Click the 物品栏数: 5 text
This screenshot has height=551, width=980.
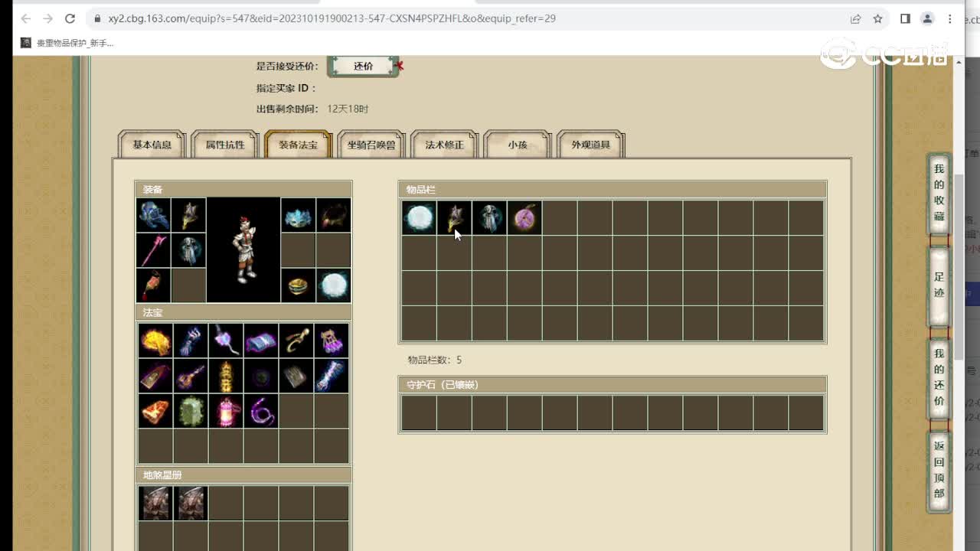pyautogui.click(x=435, y=360)
